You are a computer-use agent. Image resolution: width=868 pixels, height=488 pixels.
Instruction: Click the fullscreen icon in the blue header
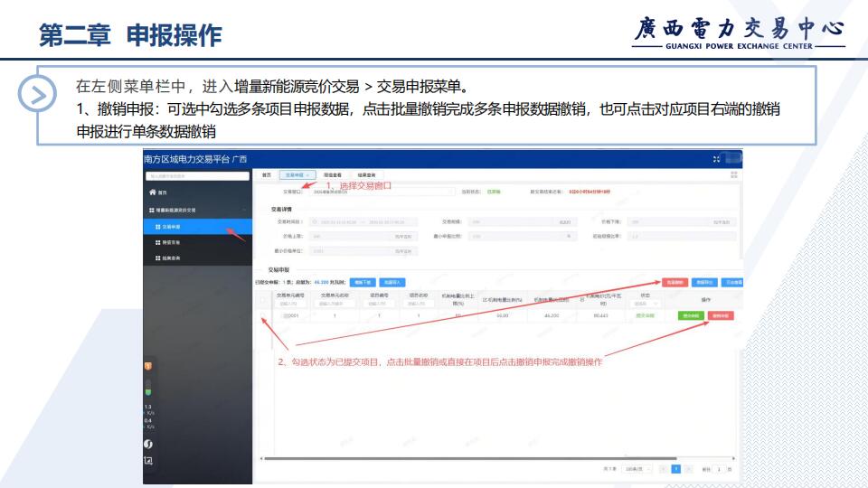[717, 159]
